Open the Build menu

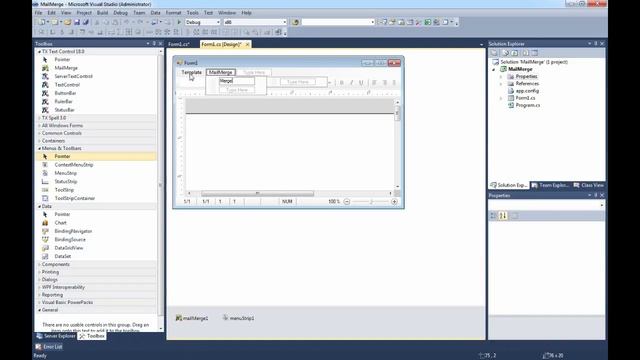(102, 13)
